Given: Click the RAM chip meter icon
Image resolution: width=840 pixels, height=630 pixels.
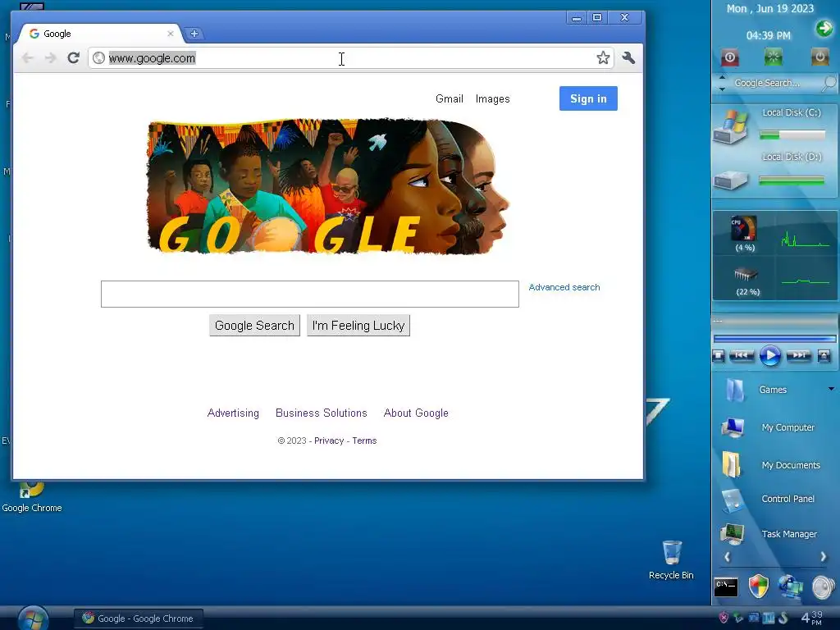Looking at the screenshot, I should pos(745,275).
